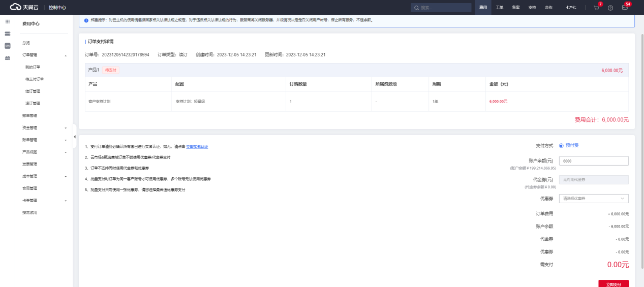Click the top search box

[441, 8]
